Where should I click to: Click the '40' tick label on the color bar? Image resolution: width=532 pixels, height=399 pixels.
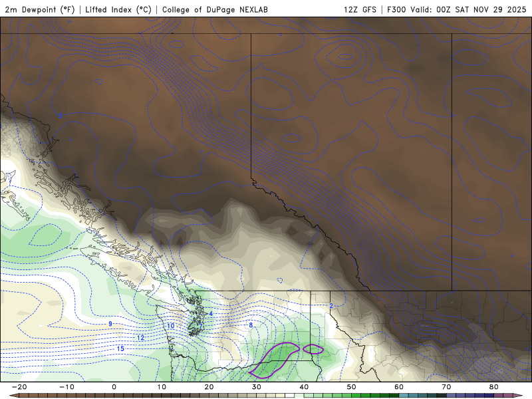coord(304,387)
